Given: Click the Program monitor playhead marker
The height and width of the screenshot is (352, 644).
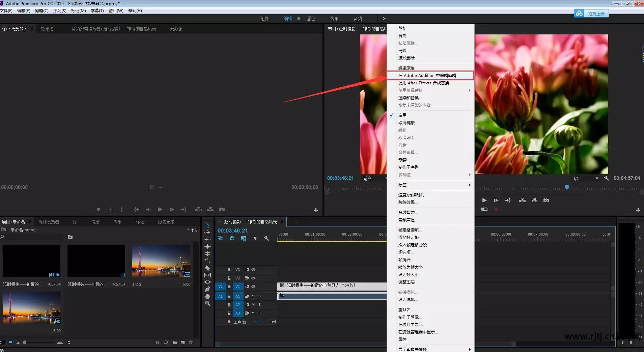Looking at the screenshot, I should (x=567, y=187).
